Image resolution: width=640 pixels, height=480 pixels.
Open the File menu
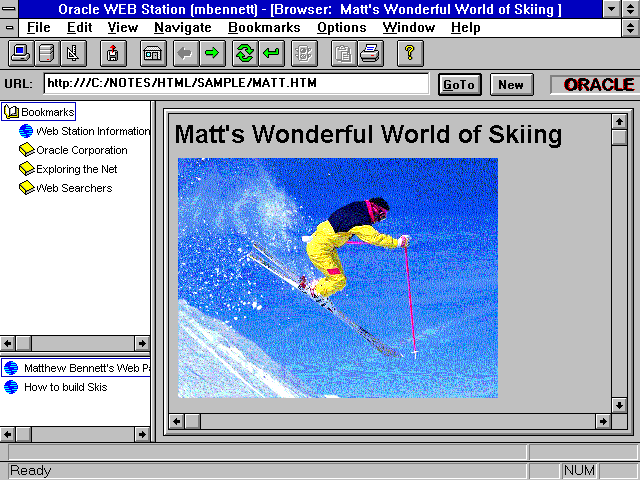tap(39, 27)
